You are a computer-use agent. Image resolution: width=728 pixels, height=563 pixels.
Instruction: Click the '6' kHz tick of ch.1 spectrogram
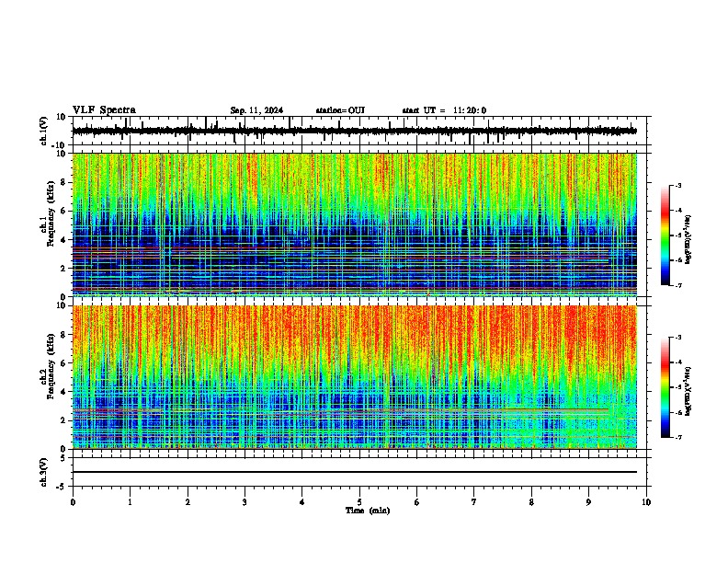(x=63, y=211)
